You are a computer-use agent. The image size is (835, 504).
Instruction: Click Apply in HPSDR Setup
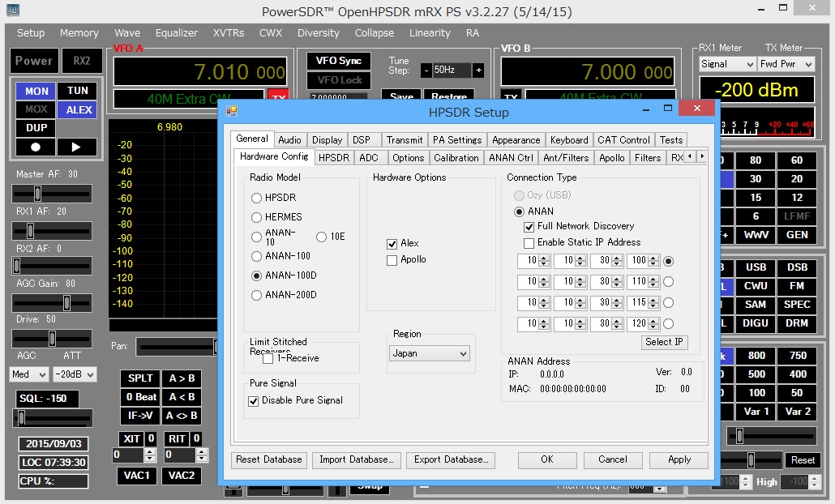pos(679,459)
